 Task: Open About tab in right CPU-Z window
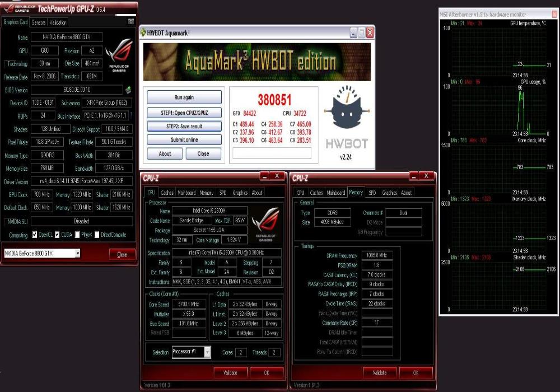pos(407,193)
